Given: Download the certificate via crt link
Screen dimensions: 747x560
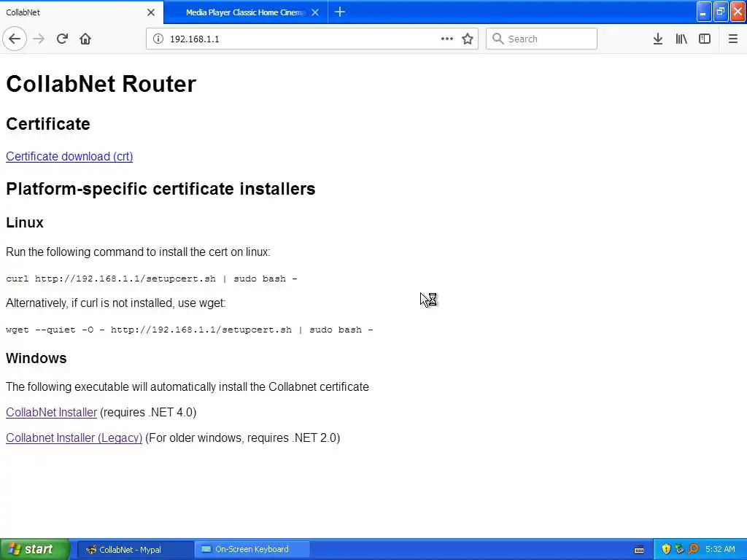Looking at the screenshot, I should pos(69,156).
